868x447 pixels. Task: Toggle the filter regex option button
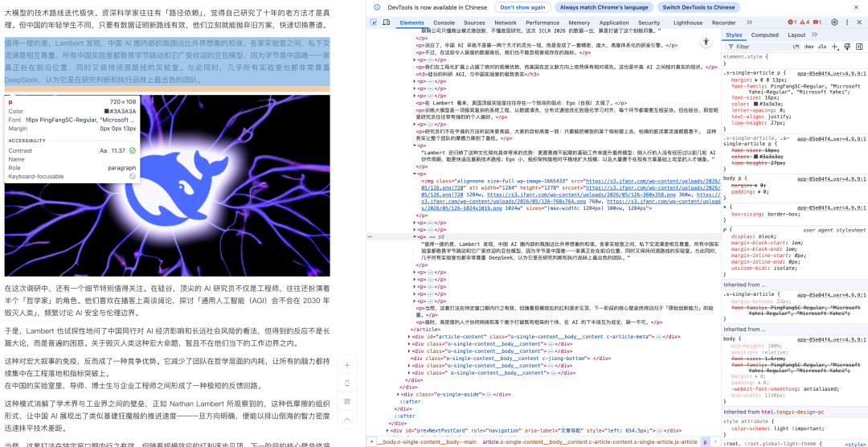796,47
